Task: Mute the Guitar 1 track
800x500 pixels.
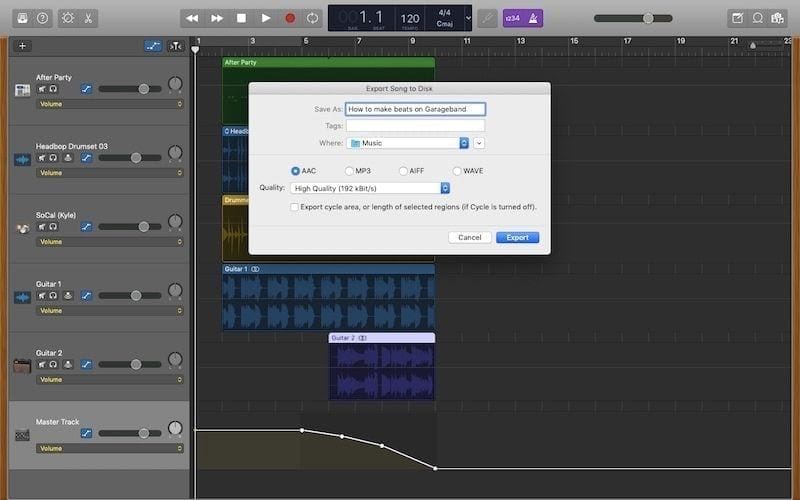Action: point(42,295)
